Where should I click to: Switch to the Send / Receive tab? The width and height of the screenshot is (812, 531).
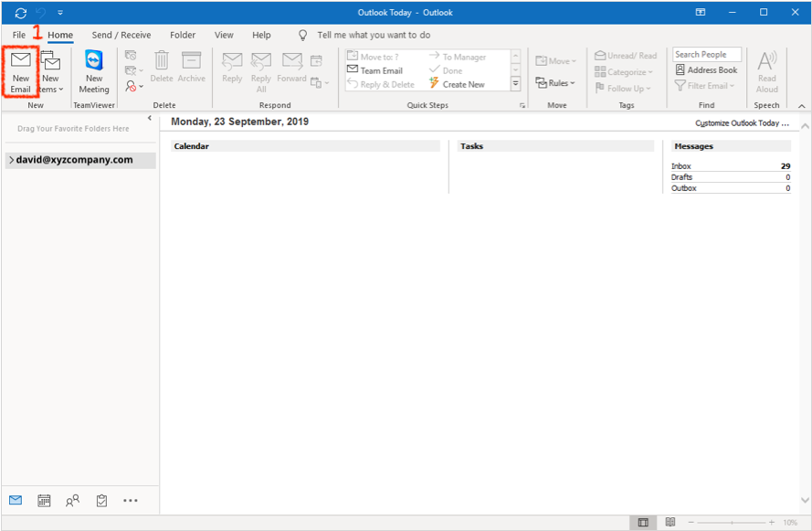(x=121, y=35)
